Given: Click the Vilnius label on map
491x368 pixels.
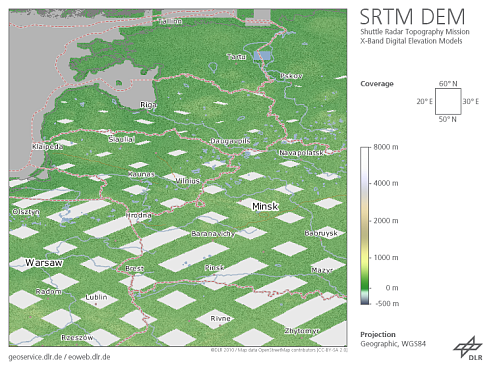Looking at the screenshot, I should [x=187, y=181].
